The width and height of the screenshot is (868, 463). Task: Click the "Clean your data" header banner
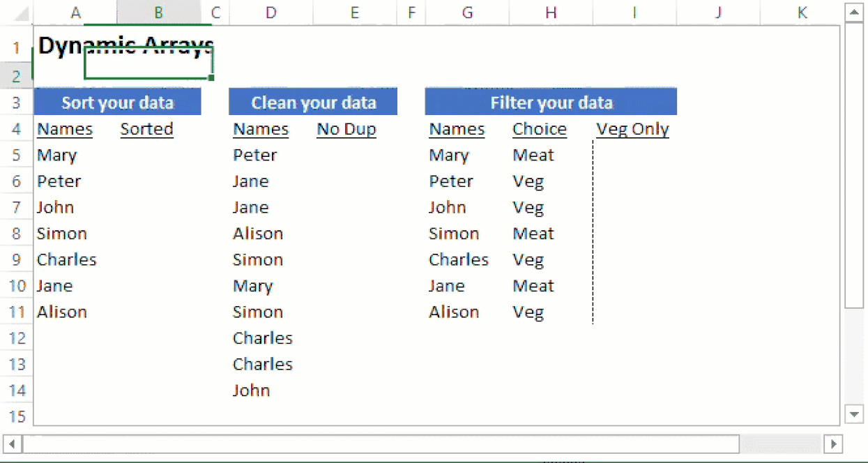point(313,103)
